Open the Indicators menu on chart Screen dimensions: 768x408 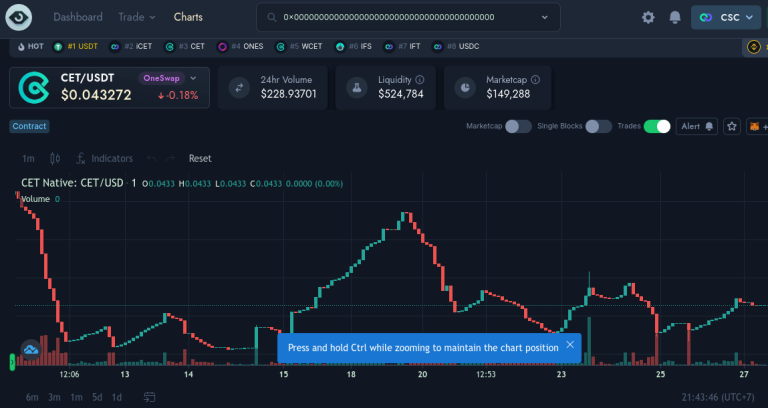pyautogui.click(x=104, y=158)
